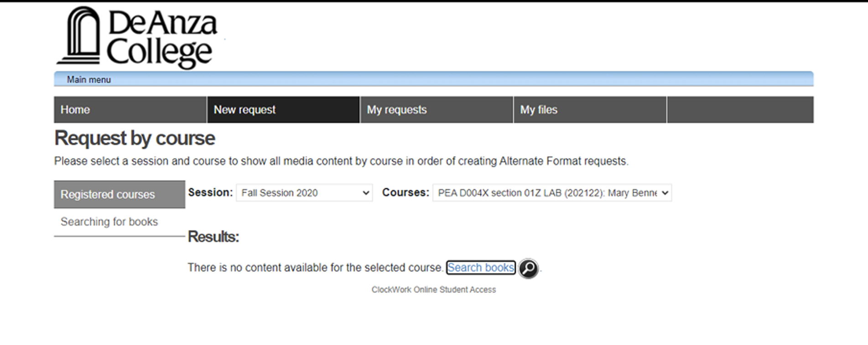
Task: Click ClockWork Online Student Access footer text
Action: (433, 290)
